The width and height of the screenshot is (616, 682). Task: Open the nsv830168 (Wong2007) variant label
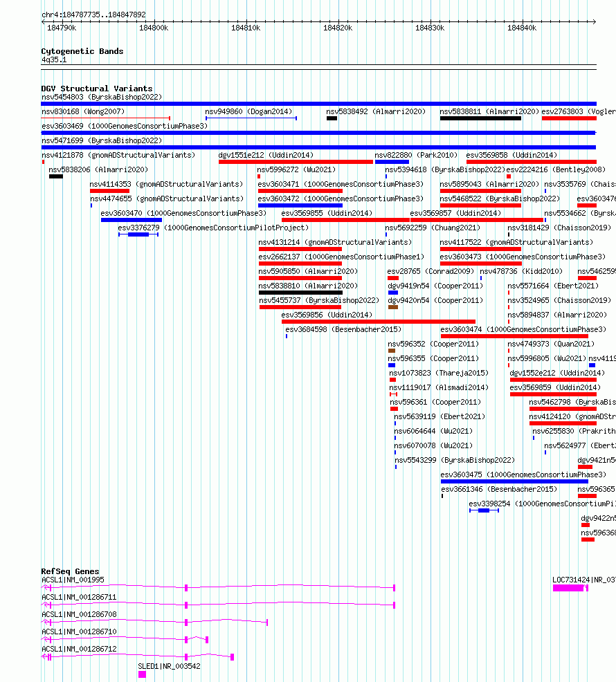[83, 111]
